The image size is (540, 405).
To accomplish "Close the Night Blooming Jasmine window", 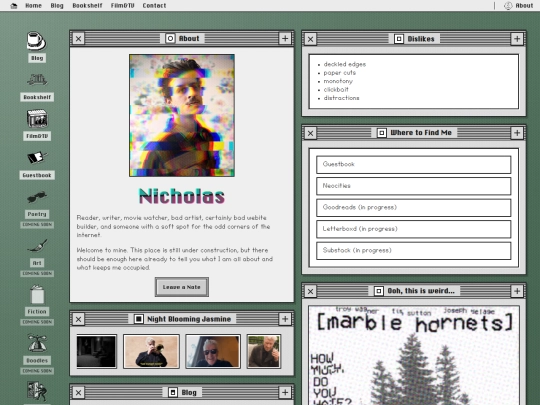I will [79, 319].
